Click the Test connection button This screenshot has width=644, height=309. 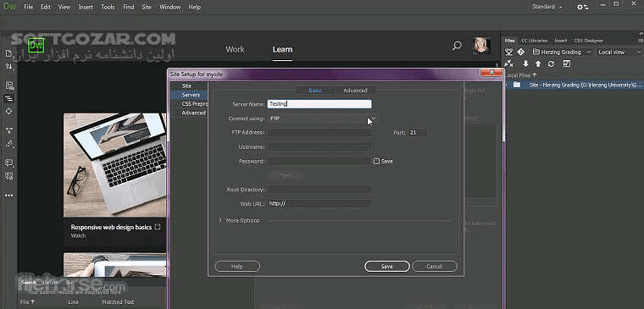coord(286,175)
